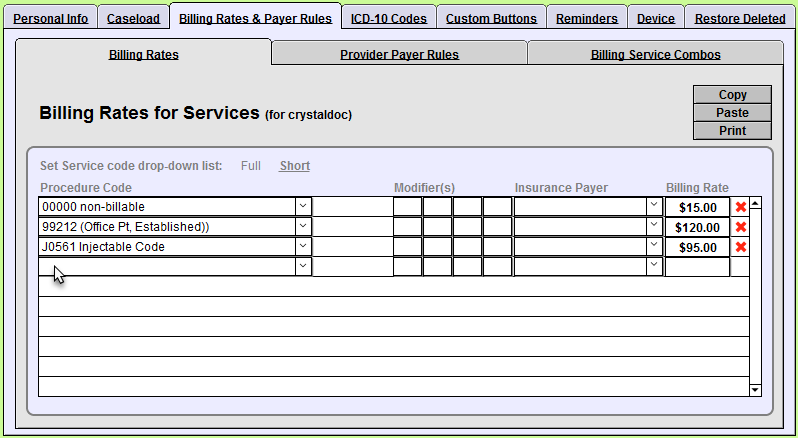This screenshot has width=798, height=438.
Task: Click the $120.00 billing rate field
Action: point(697,227)
